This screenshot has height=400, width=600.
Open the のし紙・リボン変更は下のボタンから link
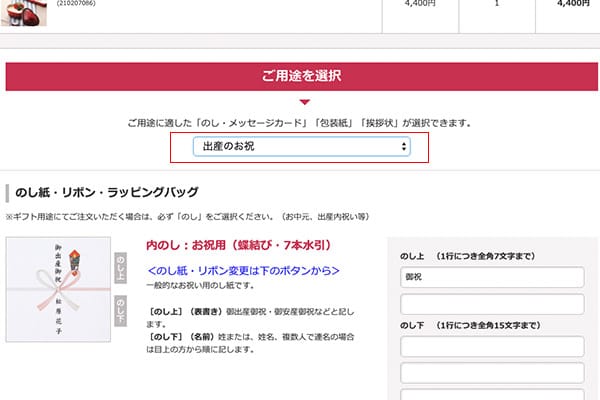pos(243,270)
